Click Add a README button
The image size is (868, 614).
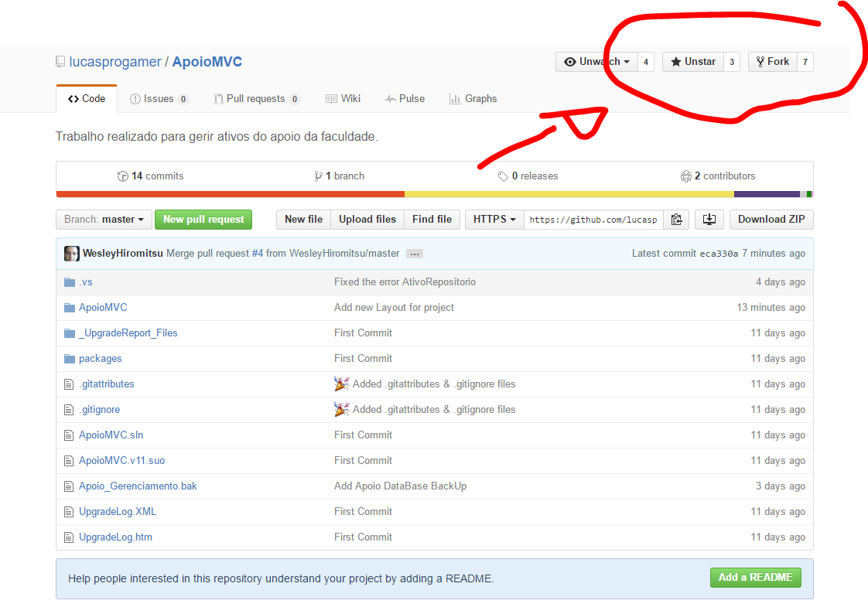tap(756, 578)
